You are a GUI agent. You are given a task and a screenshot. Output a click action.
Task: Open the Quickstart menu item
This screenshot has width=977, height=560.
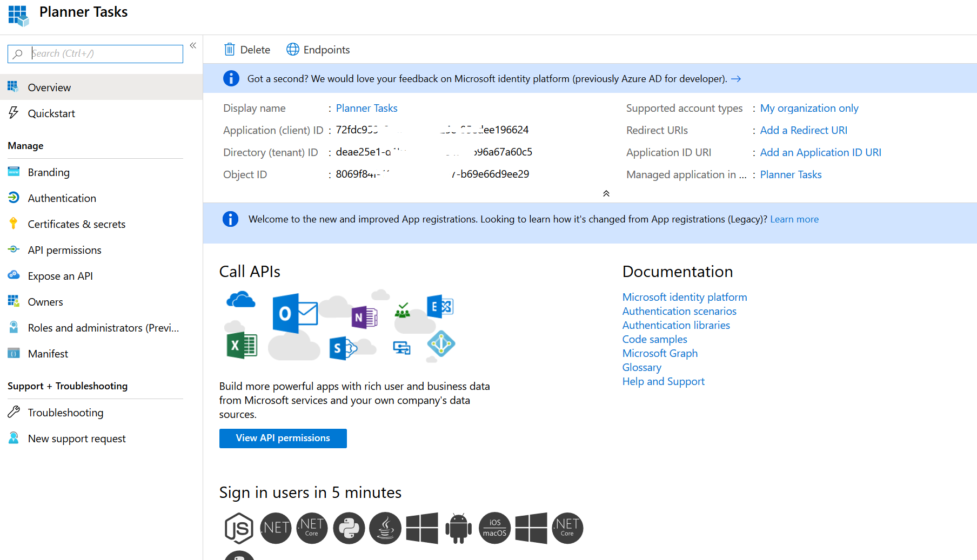(51, 113)
